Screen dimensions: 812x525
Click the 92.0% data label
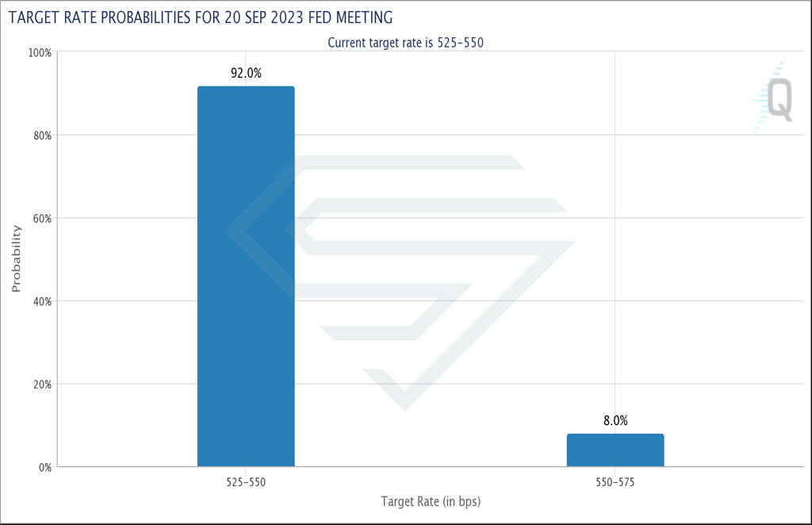tap(246, 73)
